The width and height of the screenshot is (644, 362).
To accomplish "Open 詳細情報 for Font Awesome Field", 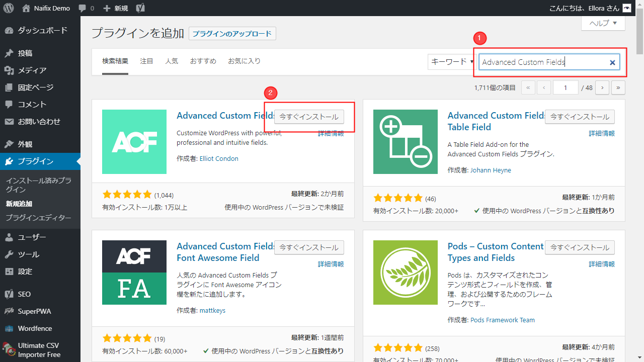I will point(331,264).
